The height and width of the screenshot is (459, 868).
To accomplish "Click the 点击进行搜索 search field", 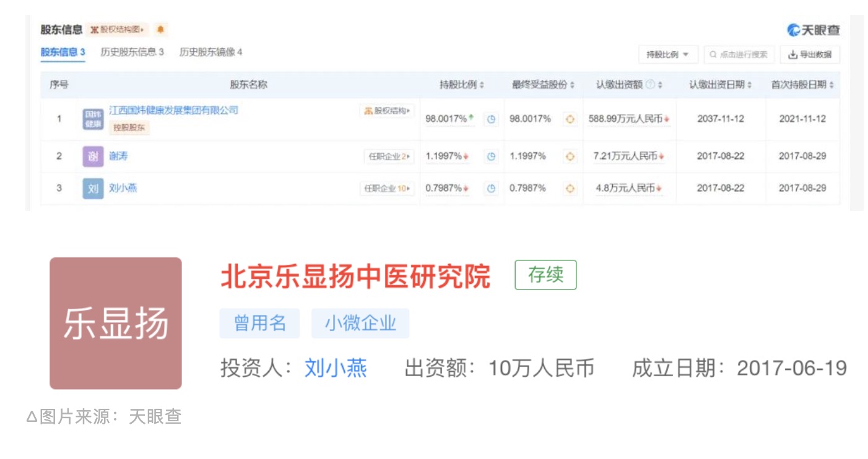I will coord(739,54).
